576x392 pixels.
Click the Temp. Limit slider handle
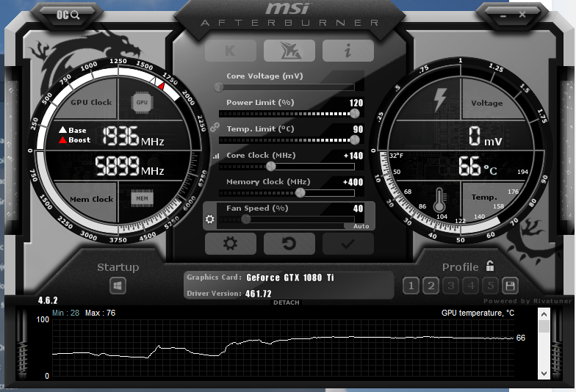[354, 139]
